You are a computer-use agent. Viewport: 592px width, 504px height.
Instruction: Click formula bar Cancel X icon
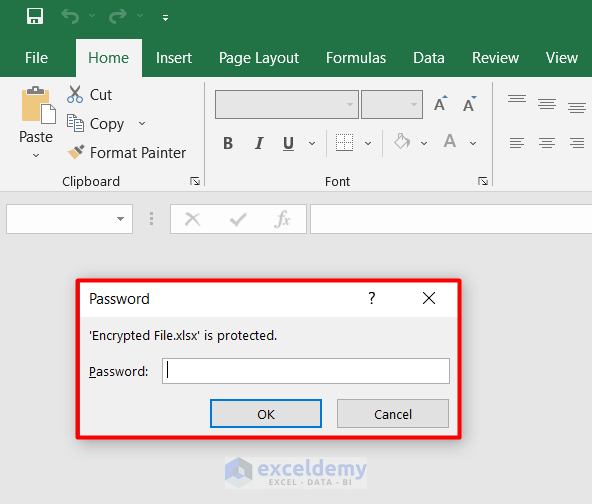[x=193, y=219]
